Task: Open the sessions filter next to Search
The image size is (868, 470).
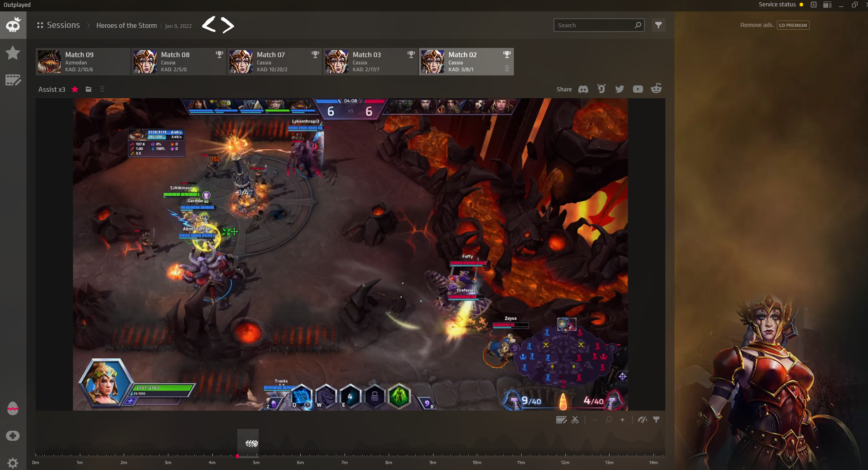Action: tap(658, 25)
